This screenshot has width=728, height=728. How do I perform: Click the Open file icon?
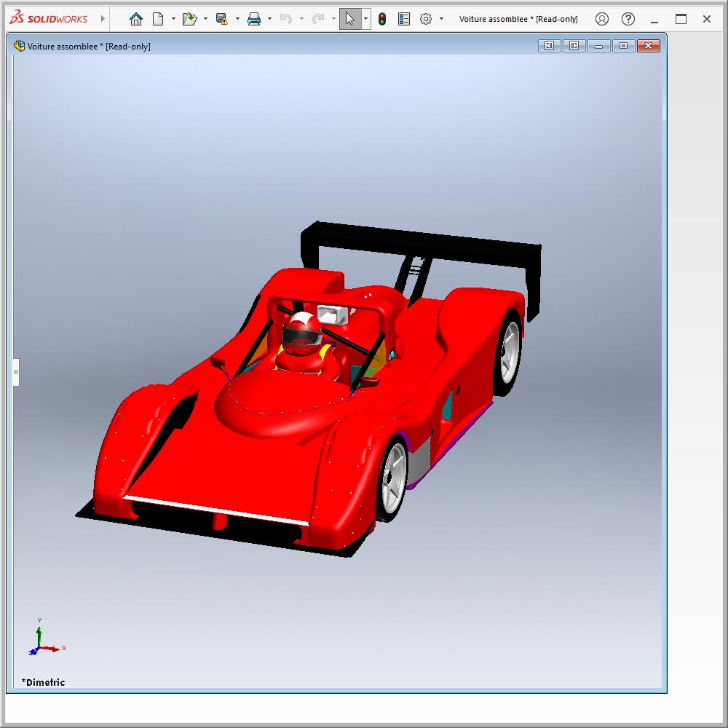pos(189,20)
